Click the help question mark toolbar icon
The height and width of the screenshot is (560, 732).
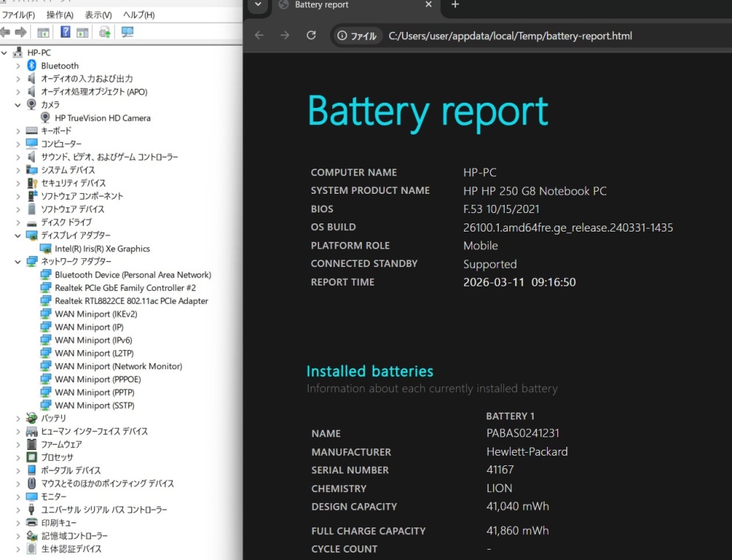pos(65,32)
